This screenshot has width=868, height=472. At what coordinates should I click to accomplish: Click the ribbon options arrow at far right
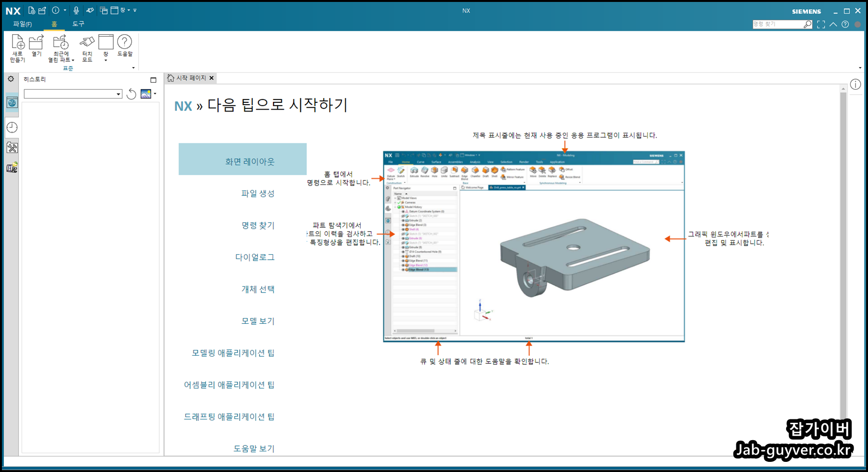click(x=860, y=68)
